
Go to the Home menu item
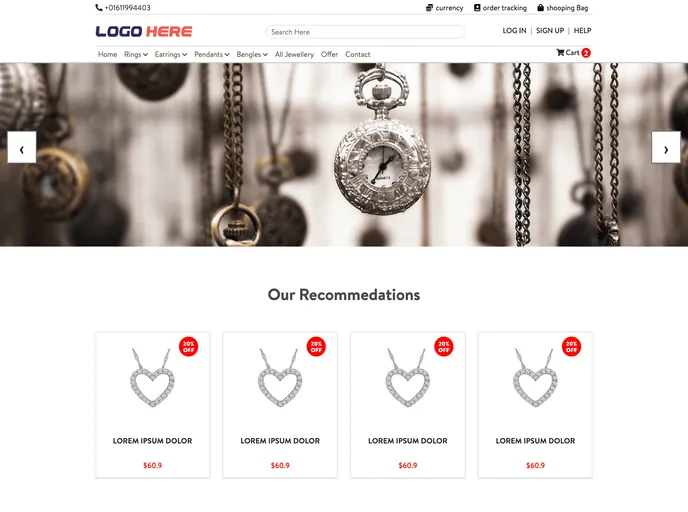coord(108,54)
